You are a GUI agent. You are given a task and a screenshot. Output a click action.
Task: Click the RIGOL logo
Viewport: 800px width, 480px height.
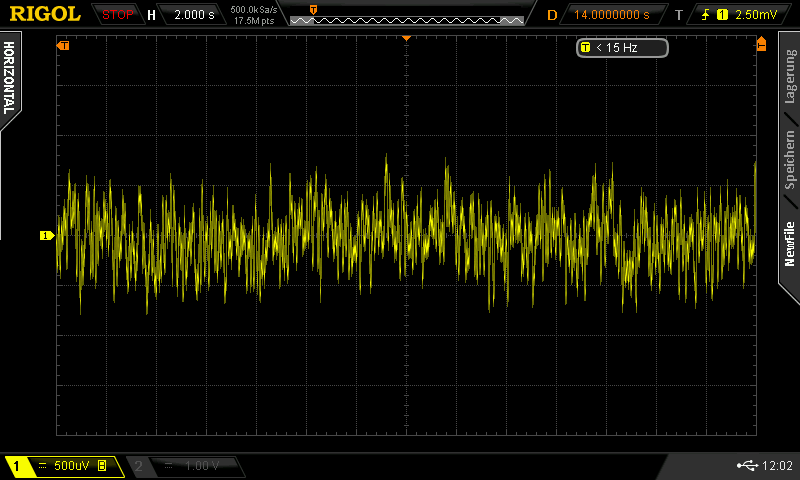[45, 14]
